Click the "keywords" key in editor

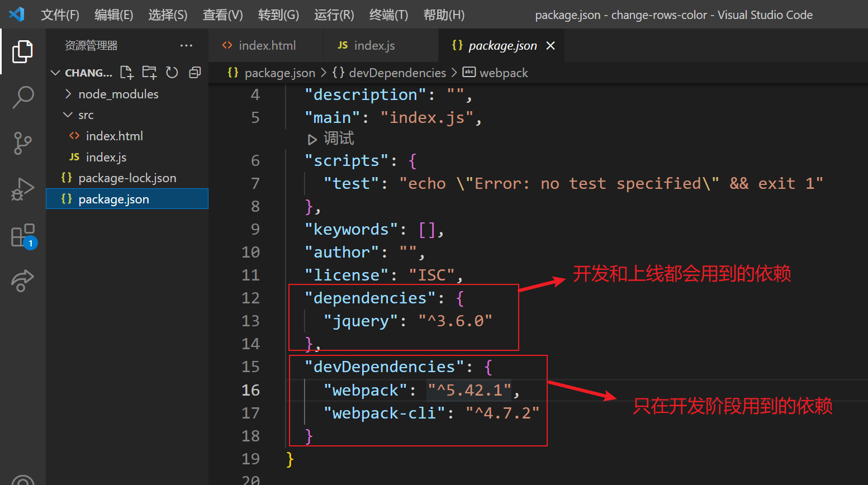pyautogui.click(x=351, y=230)
